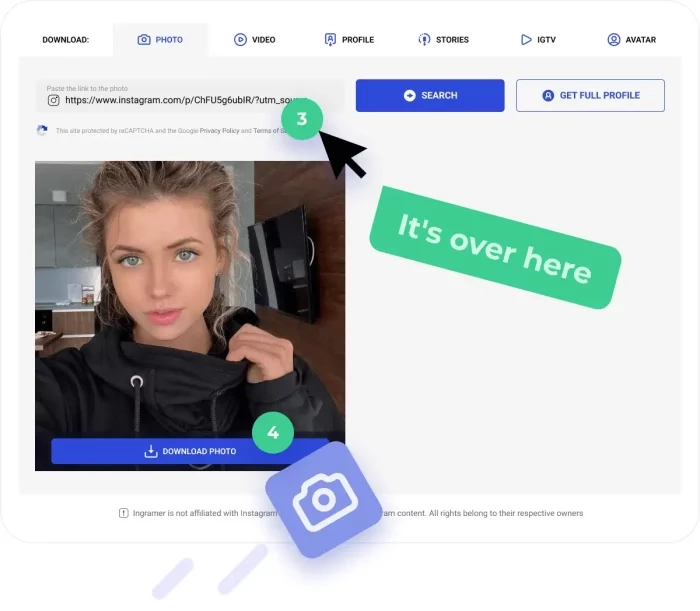Viewport: 700px width, 611px height.
Task: Click the Instagram logo inside the link field
Action: point(54,100)
